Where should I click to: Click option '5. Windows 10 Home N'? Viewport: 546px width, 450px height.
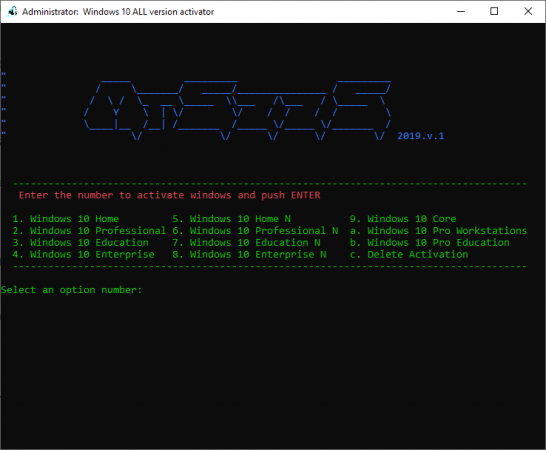(232, 219)
